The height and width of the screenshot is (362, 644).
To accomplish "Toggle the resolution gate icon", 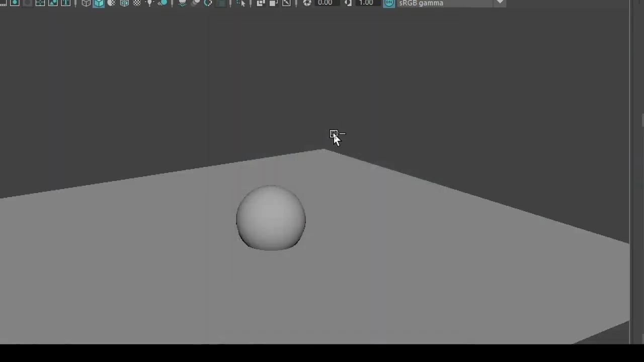I will [15, 3].
